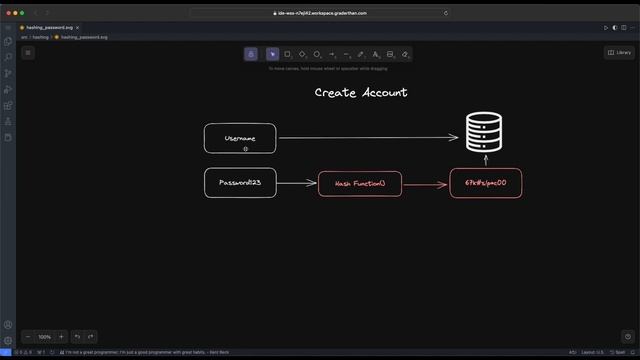Click the remote indicator in status bar
This screenshot has width=640, height=360.
coord(5,352)
